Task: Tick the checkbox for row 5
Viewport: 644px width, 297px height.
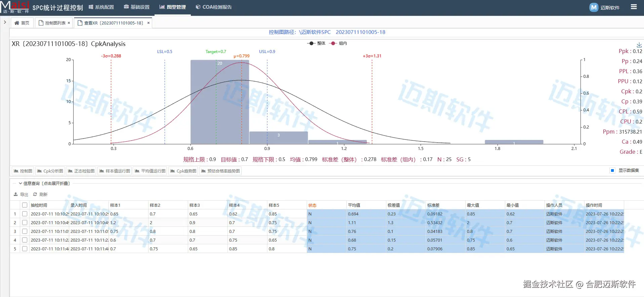Action: click(25, 249)
